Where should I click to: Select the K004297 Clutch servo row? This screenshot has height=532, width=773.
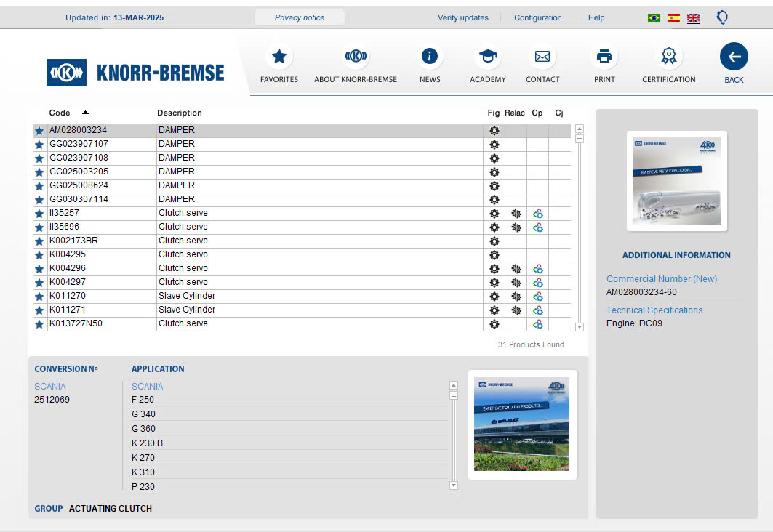tap(302, 282)
